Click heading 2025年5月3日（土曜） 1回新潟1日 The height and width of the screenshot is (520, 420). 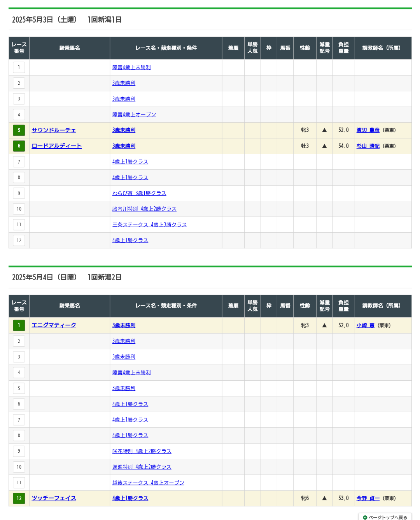pos(67,19)
